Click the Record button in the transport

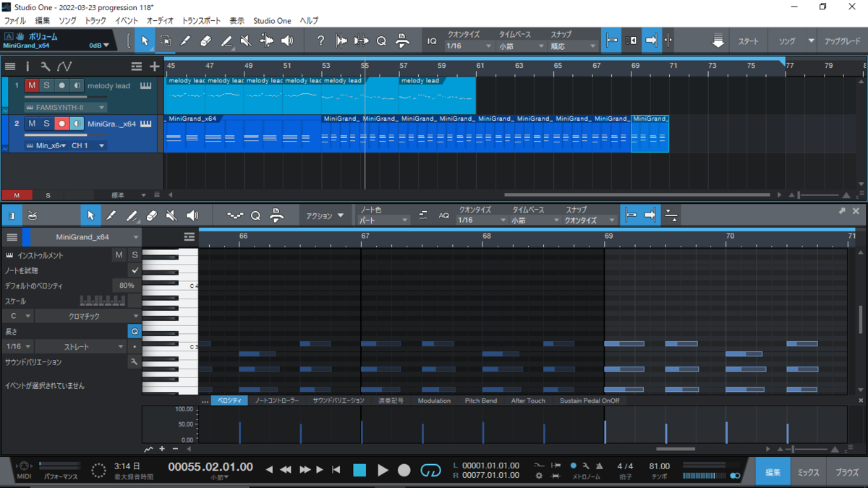coord(404,471)
